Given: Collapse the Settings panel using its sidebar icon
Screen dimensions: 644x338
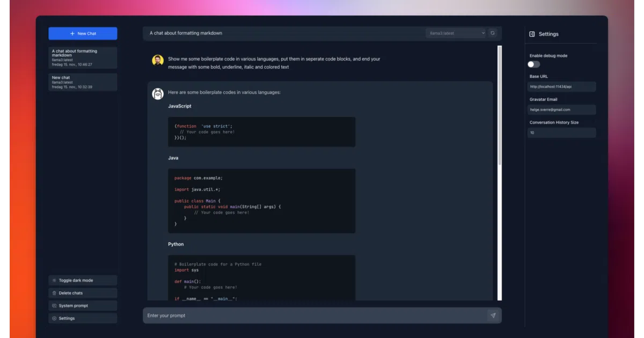Looking at the screenshot, I should click(532, 34).
